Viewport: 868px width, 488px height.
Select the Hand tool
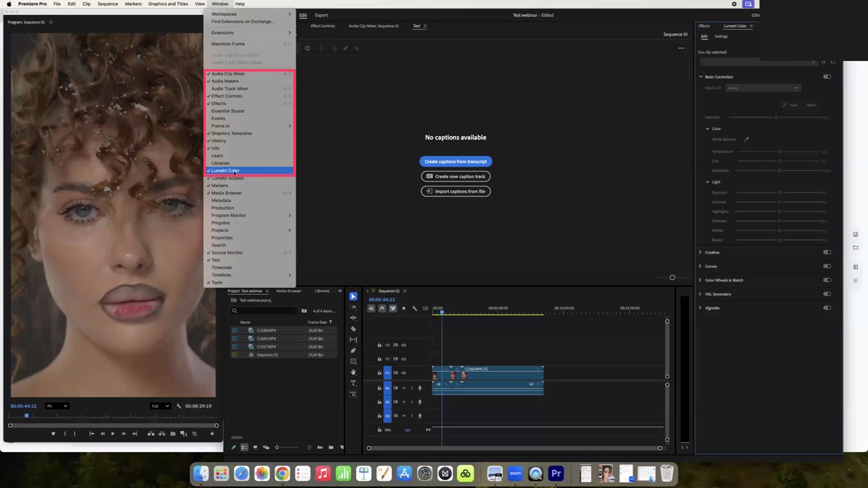[353, 372]
